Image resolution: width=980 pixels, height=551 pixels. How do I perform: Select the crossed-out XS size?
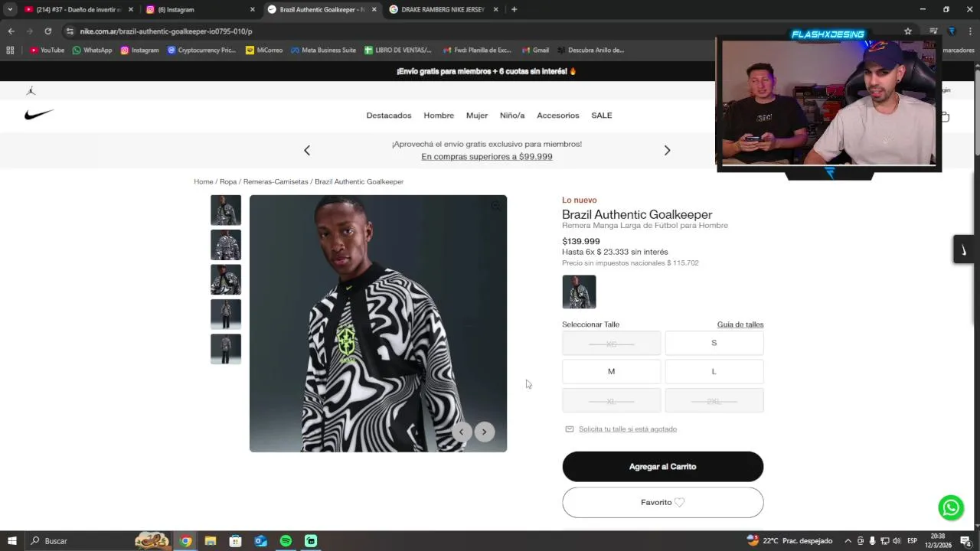pos(611,343)
